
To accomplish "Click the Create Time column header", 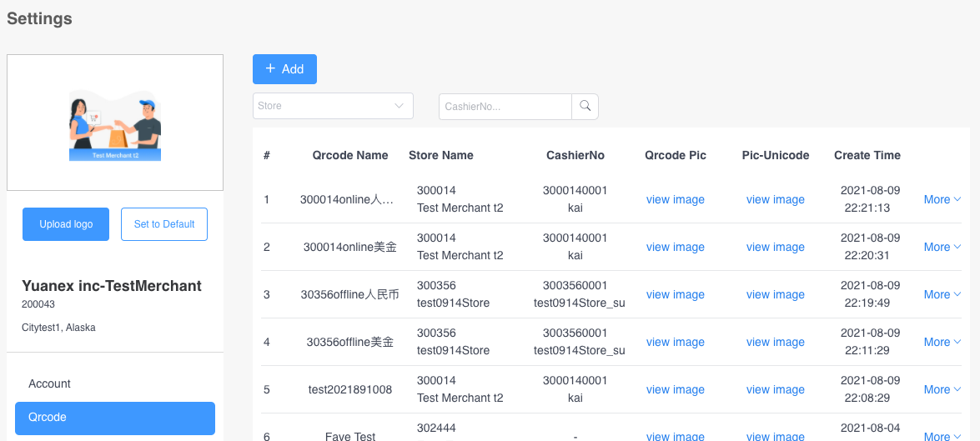I will 867,155.
